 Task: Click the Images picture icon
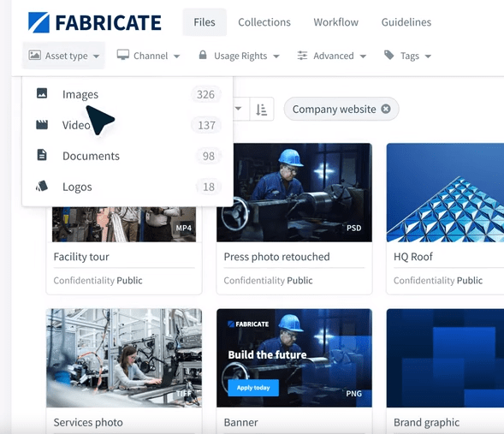[x=42, y=93]
